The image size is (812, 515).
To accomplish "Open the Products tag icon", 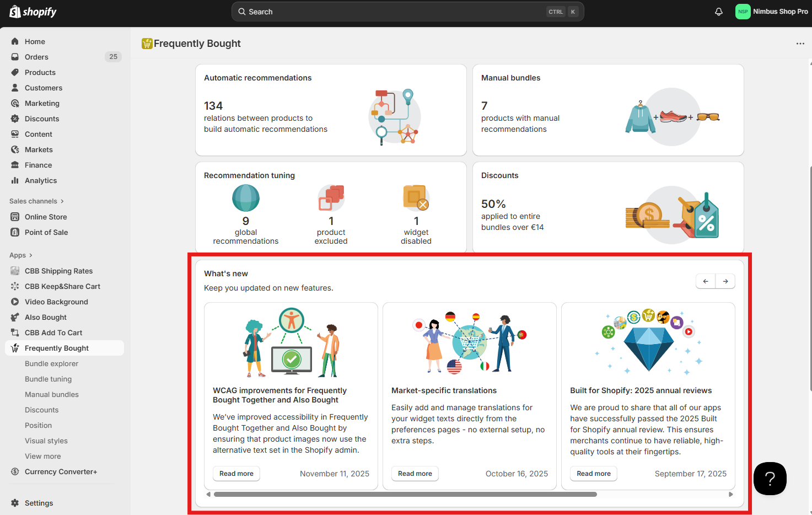I will pyautogui.click(x=15, y=72).
